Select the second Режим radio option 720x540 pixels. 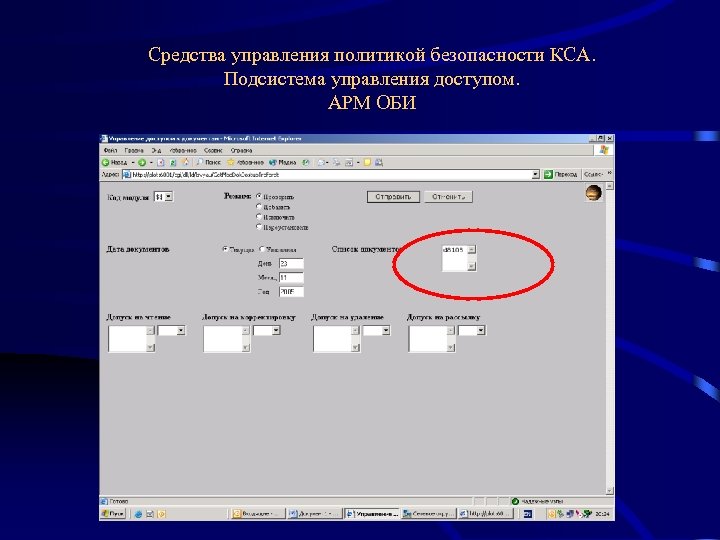point(259,207)
